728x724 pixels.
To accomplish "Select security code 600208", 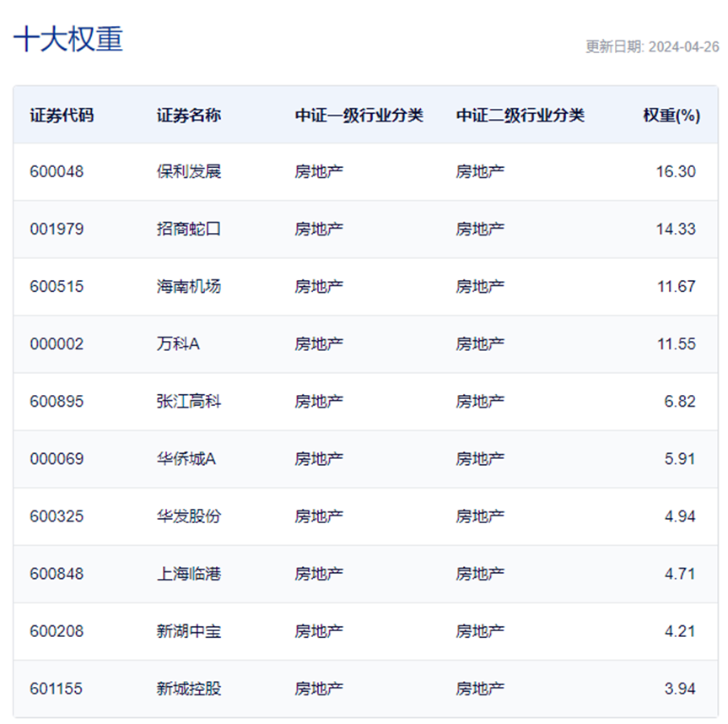I will click(57, 631).
